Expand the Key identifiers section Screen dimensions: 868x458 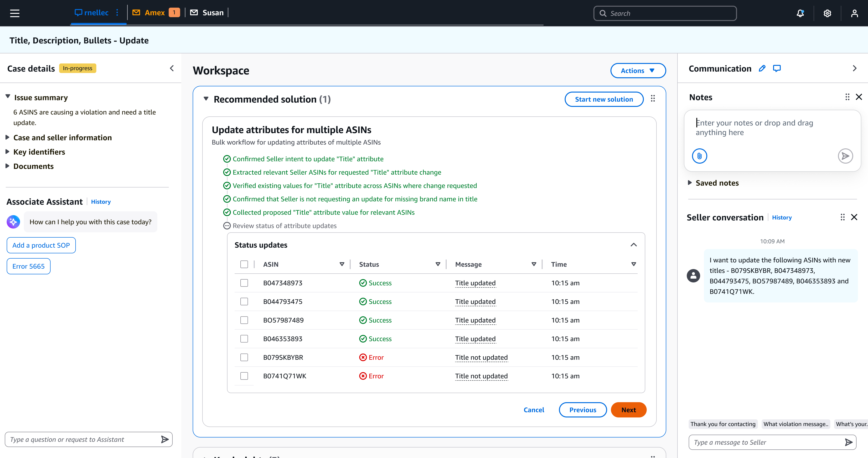point(39,152)
